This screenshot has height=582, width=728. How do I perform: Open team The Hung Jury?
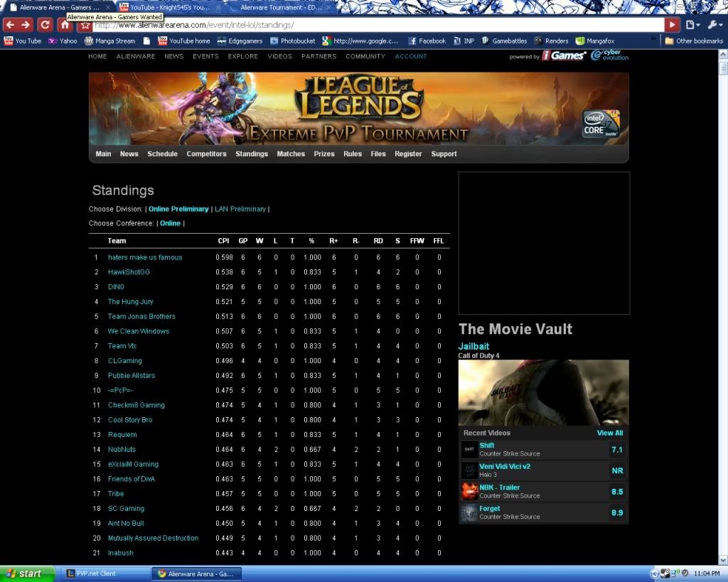pyautogui.click(x=131, y=302)
